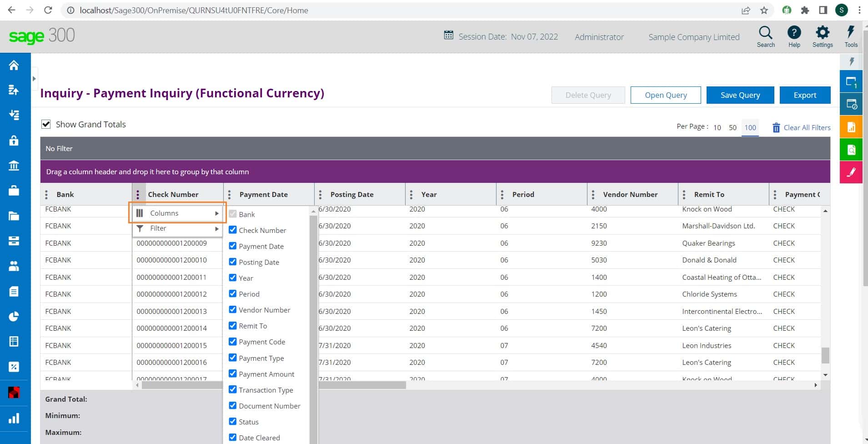868x444 pixels.
Task: Open Columns submenu entry
Action: (177, 213)
